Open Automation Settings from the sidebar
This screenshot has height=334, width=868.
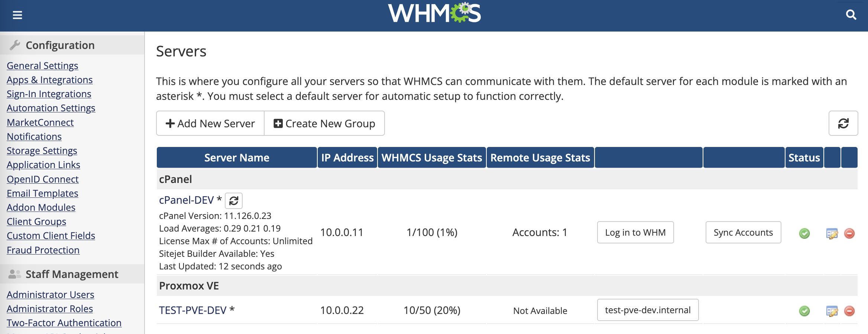click(x=51, y=108)
